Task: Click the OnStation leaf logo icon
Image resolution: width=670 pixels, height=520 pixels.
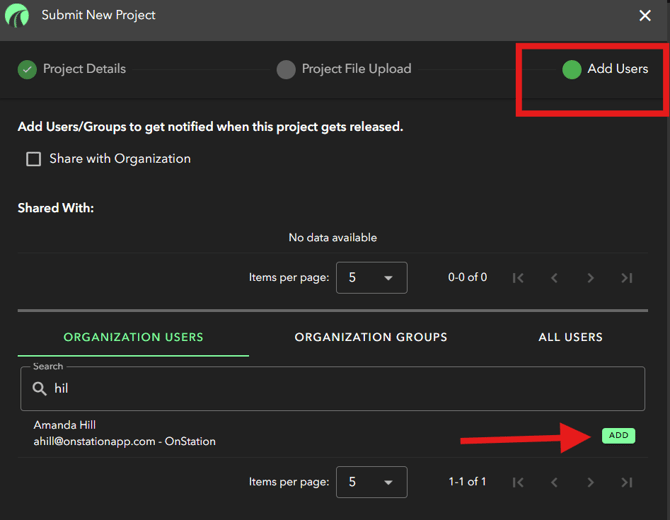Action: 18,16
